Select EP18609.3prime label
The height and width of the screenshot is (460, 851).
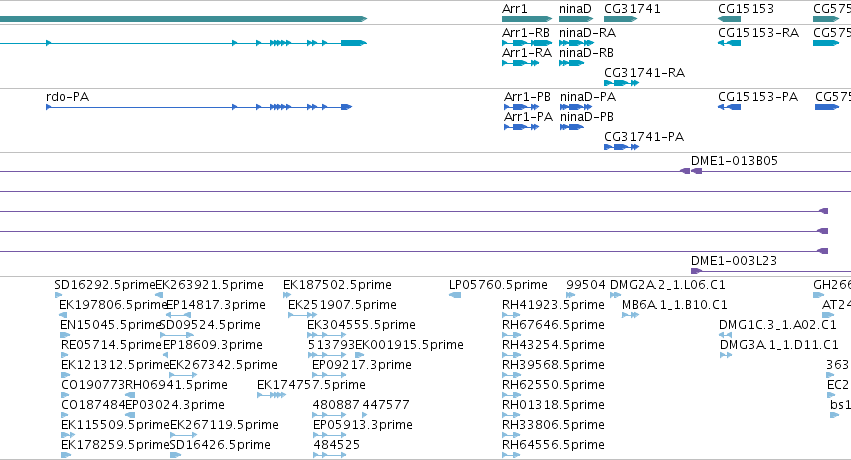coord(213,345)
